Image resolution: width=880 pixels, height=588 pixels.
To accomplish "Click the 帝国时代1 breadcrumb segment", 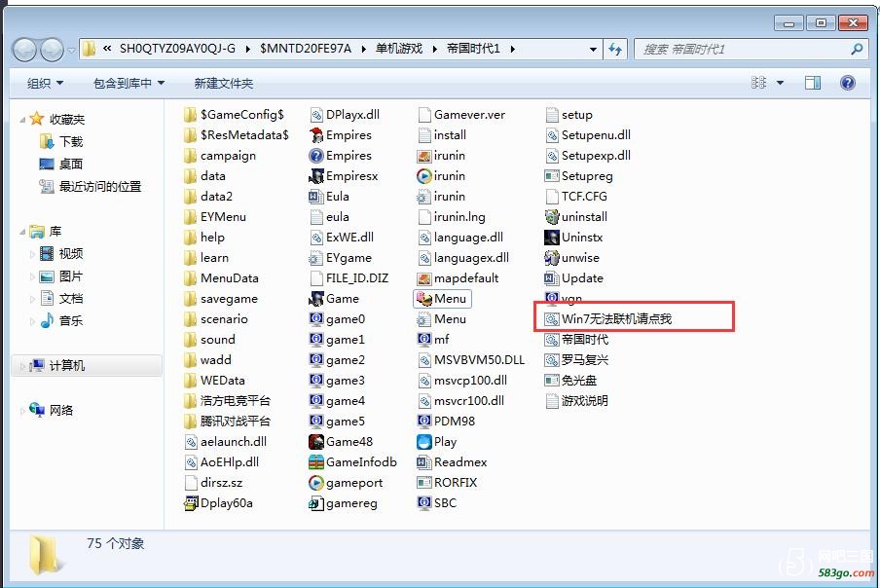I will 473,49.
